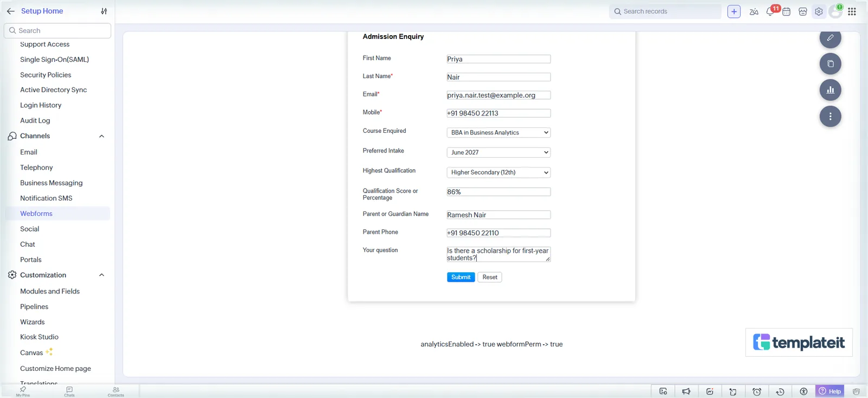Click the copy floating button
This screenshot has height=398, width=868.
click(830, 63)
